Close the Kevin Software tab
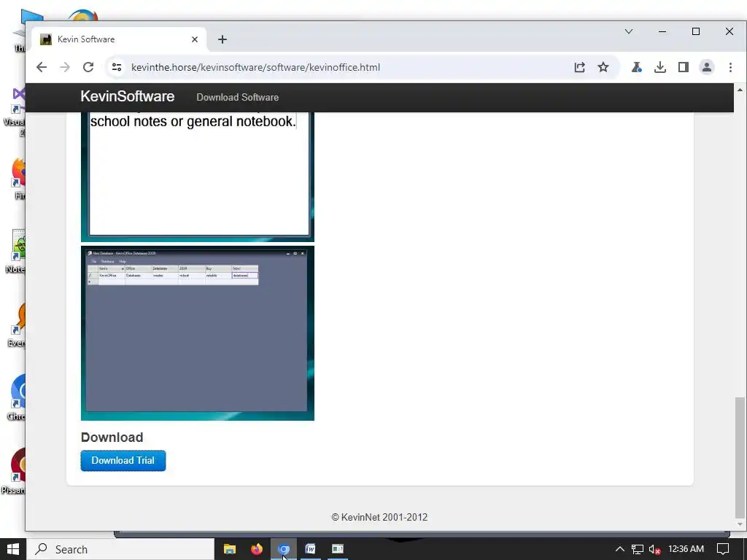This screenshot has height=560, width=747. (x=194, y=39)
